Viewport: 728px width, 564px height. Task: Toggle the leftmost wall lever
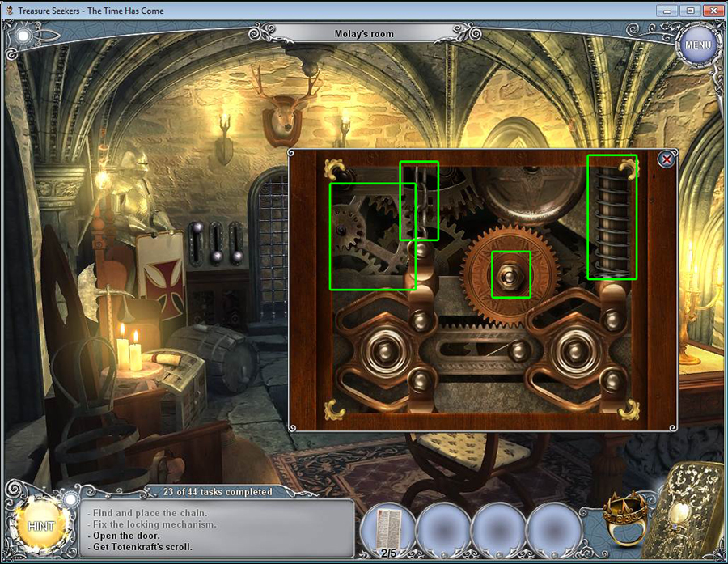click(x=197, y=243)
